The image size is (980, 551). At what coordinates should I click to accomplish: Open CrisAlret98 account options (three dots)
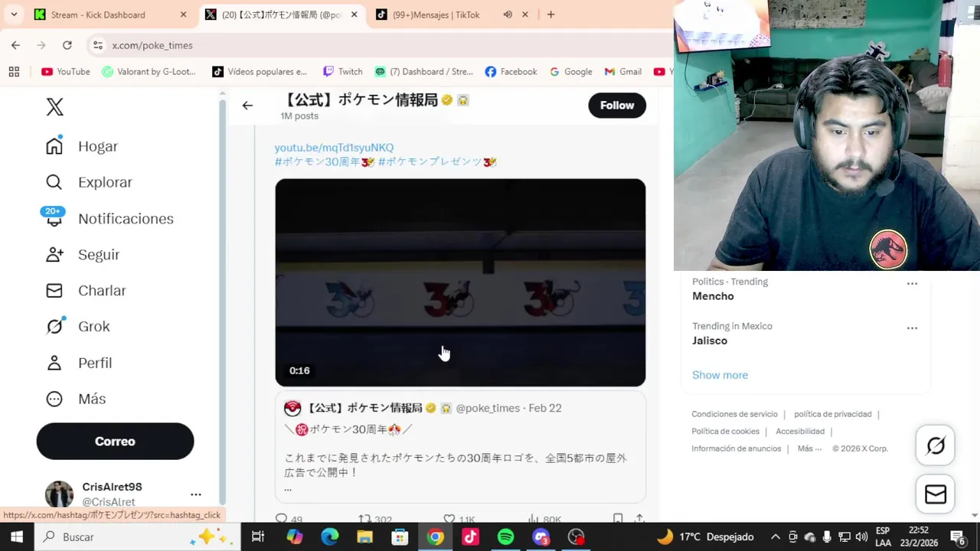(x=196, y=494)
